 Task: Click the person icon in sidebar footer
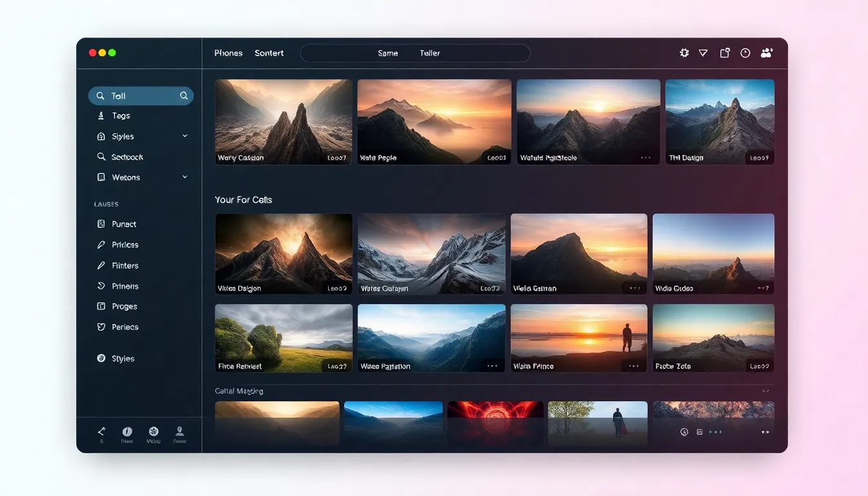[x=180, y=431]
